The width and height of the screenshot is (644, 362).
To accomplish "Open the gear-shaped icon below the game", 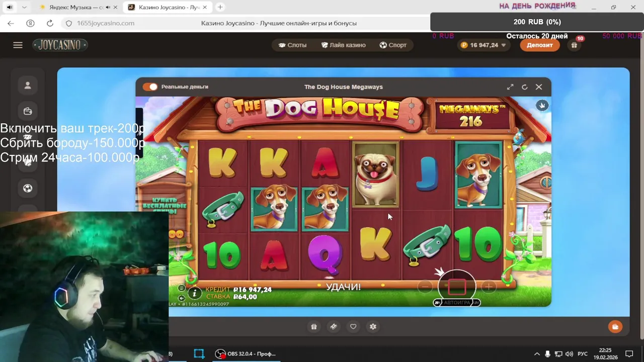I will 373,327.
